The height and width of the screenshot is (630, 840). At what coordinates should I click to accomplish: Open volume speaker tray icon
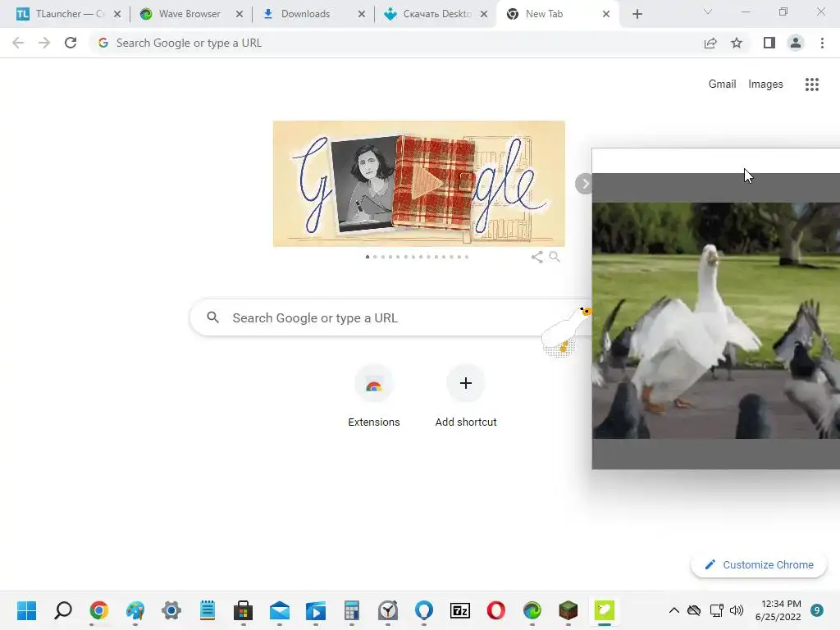(737, 610)
